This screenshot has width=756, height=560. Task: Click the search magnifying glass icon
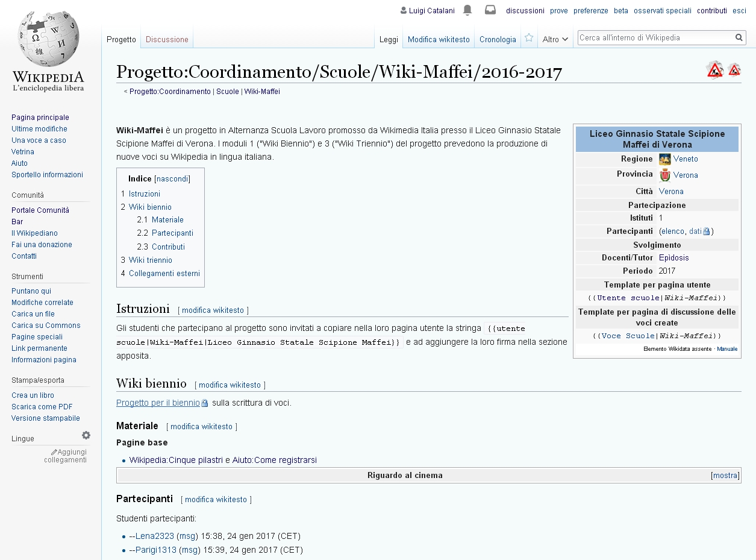pyautogui.click(x=739, y=38)
